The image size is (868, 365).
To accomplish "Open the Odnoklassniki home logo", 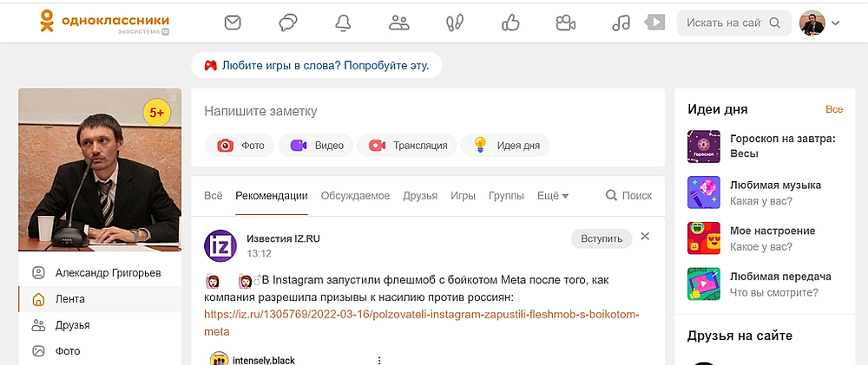I will click(x=104, y=23).
